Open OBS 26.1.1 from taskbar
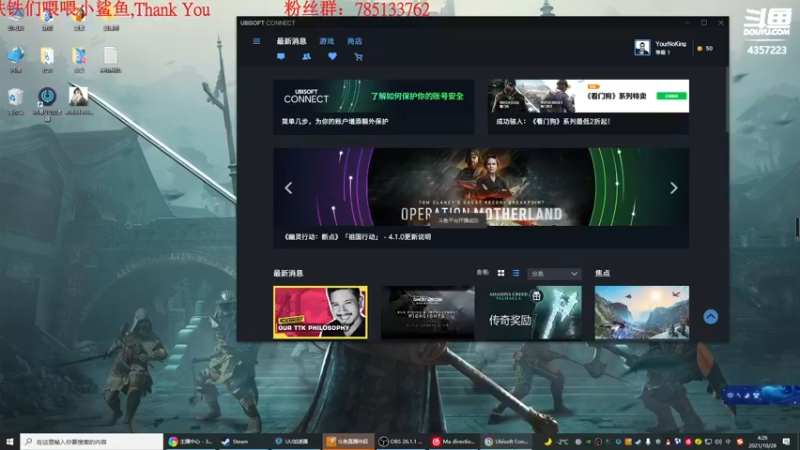This screenshot has width=800, height=450. point(402,441)
